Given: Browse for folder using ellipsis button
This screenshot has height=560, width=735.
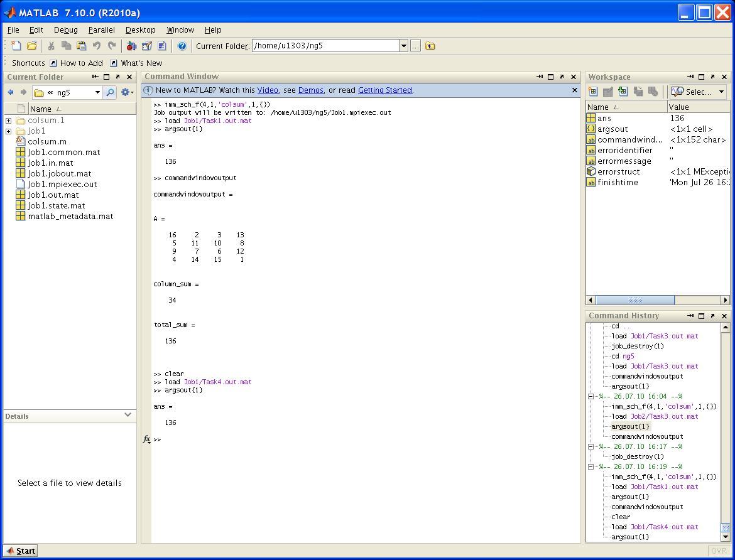Looking at the screenshot, I should coord(415,46).
